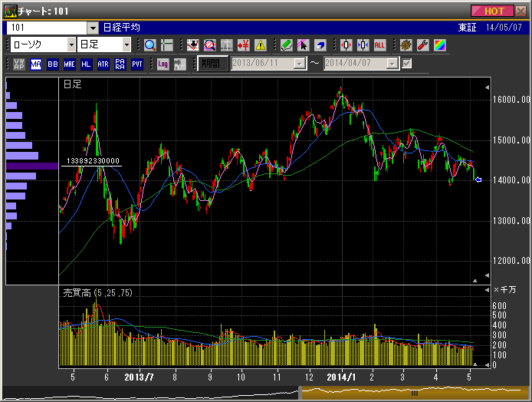Toggle the VWAP indicator button
532x402 pixels.
click(19, 64)
